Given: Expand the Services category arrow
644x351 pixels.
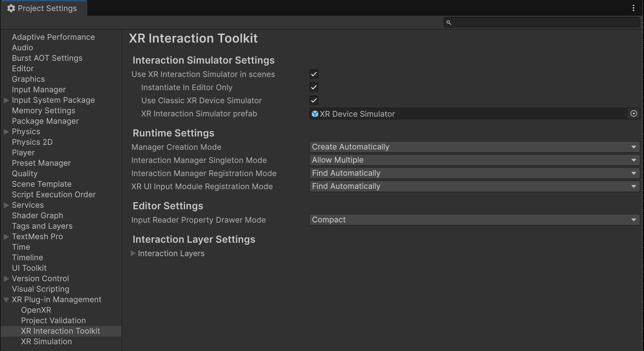Looking at the screenshot, I should tap(6, 205).
